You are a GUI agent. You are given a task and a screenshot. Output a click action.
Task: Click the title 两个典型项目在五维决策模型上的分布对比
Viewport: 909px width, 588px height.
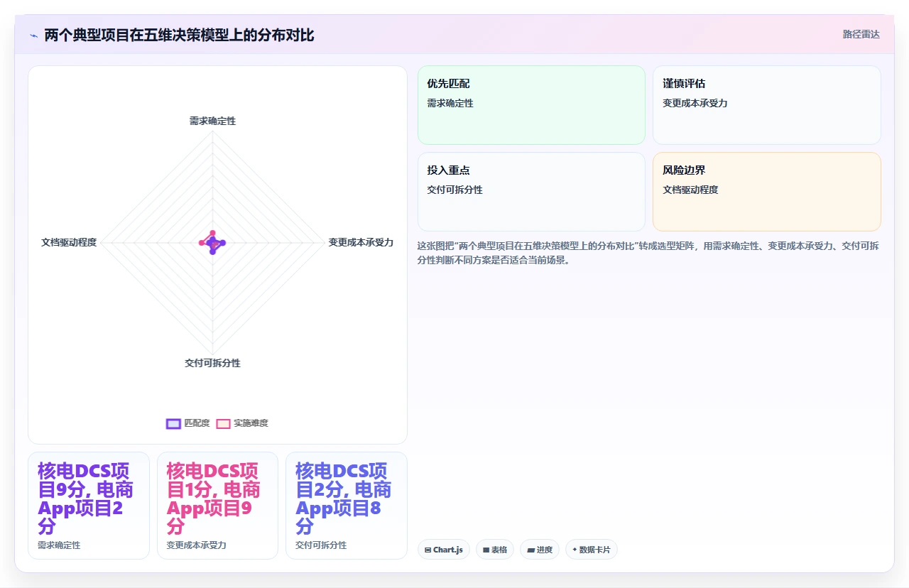179,35
